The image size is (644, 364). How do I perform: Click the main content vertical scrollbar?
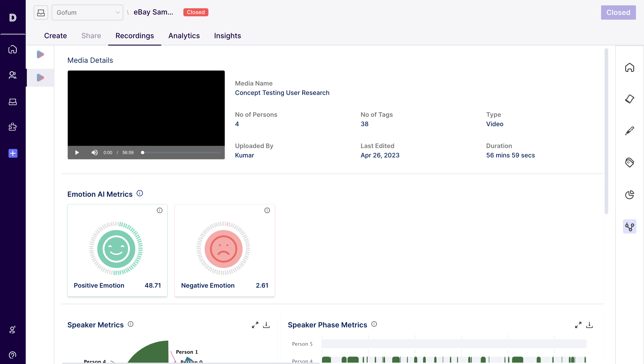[x=606, y=131]
